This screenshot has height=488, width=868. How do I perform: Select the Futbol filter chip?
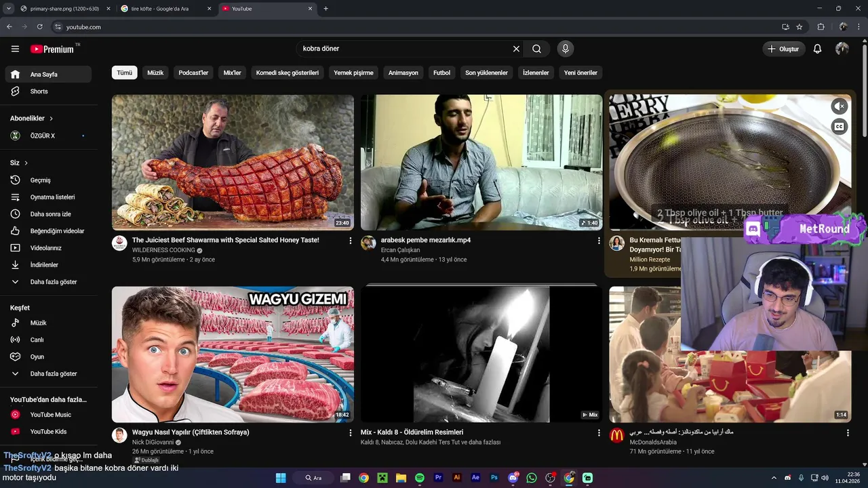[x=442, y=73]
